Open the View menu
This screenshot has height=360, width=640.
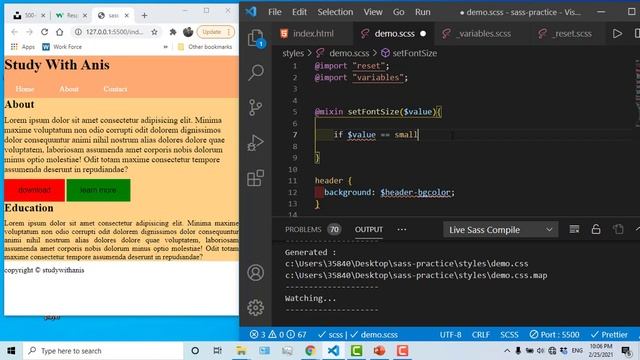pyautogui.click(x=373, y=12)
